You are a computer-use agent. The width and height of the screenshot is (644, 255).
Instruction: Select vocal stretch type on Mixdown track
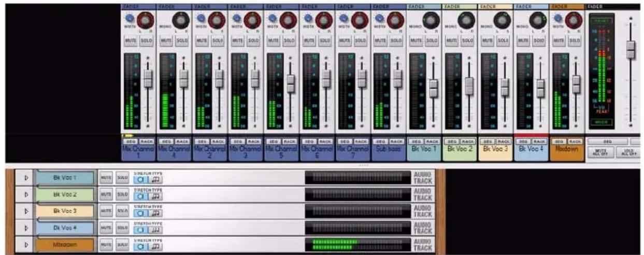(x=140, y=247)
